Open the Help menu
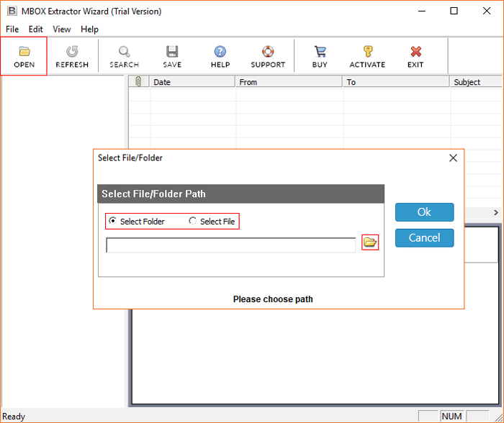The height and width of the screenshot is (423, 504). [89, 29]
